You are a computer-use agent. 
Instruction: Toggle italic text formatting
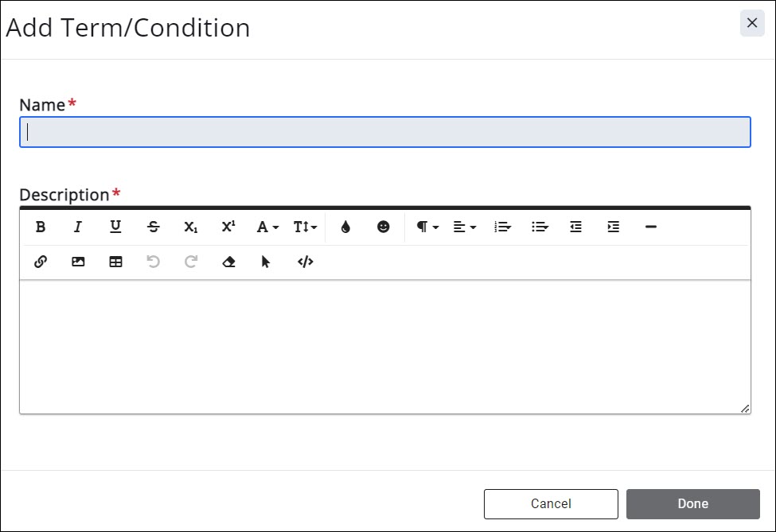coord(78,227)
